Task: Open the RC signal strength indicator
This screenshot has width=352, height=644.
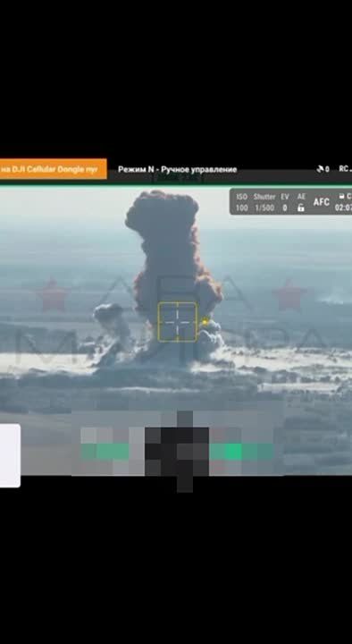Action: point(345,169)
